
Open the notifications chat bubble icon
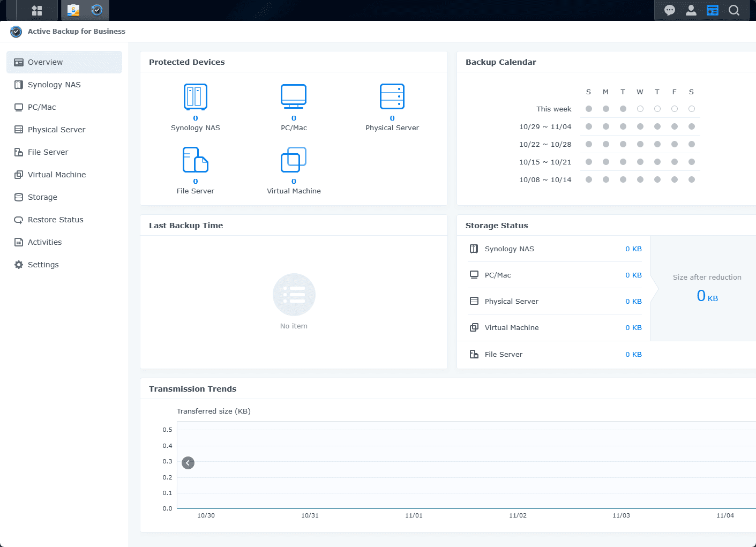click(x=669, y=10)
